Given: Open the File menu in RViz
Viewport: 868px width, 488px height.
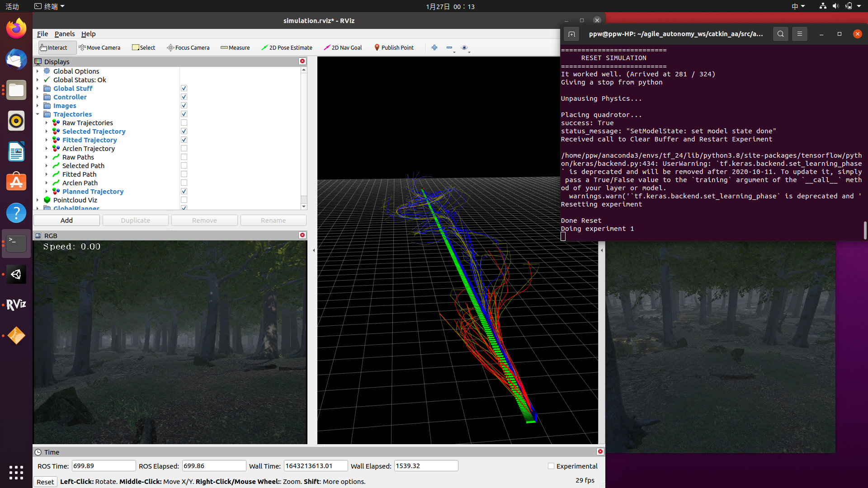Looking at the screenshot, I should (x=42, y=34).
